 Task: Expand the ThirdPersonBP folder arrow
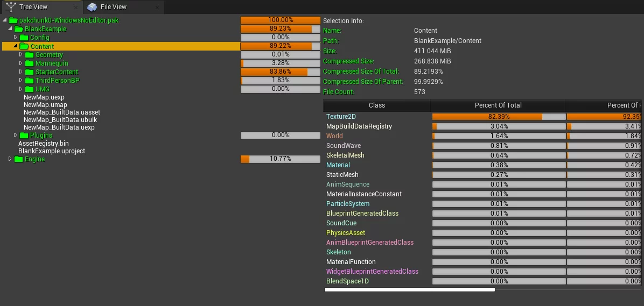(21, 80)
